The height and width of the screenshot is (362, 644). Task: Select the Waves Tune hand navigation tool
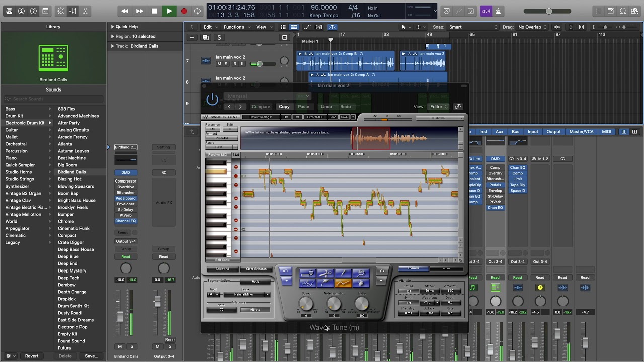[x=361, y=283]
